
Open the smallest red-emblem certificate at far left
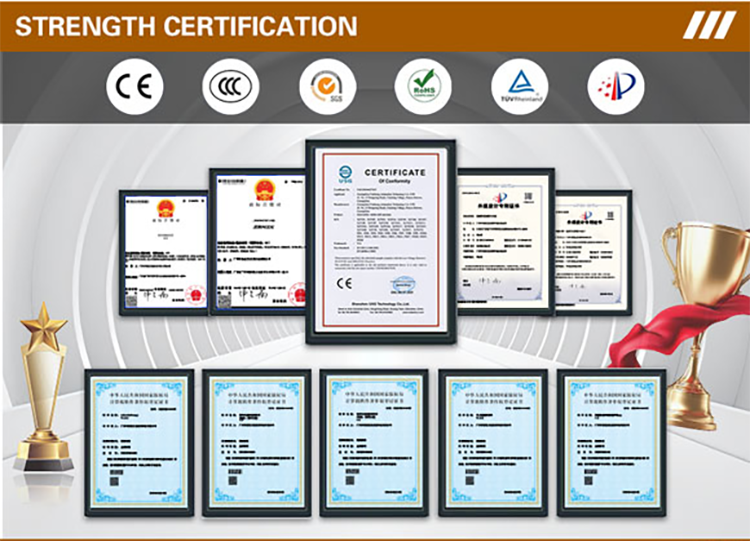click(x=164, y=253)
